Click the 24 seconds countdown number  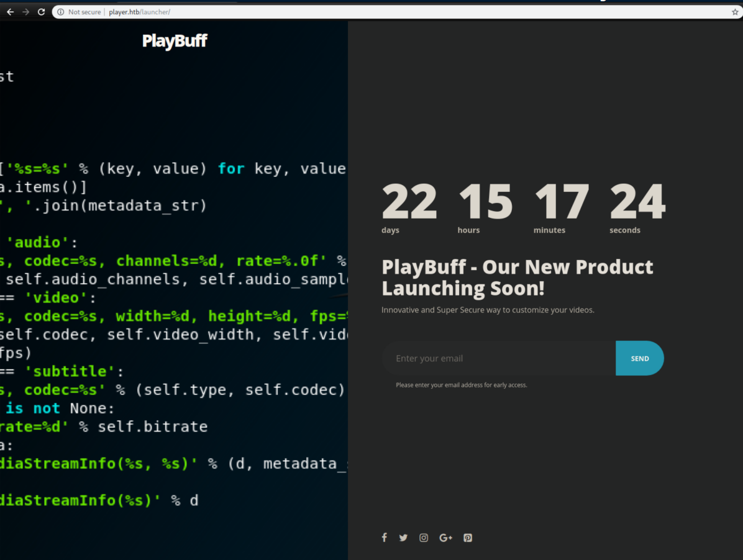click(637, 202)
